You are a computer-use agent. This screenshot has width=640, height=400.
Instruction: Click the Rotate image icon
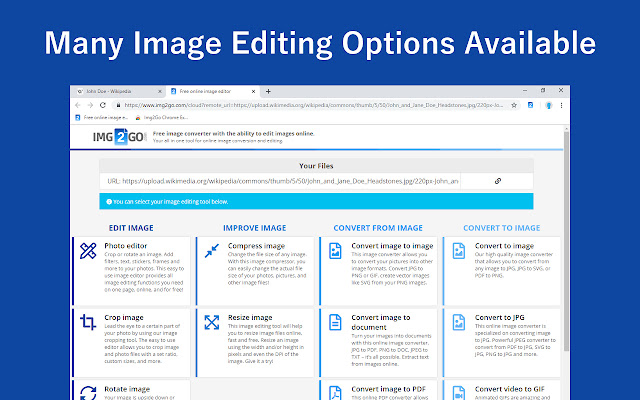(x=88, y=393)
